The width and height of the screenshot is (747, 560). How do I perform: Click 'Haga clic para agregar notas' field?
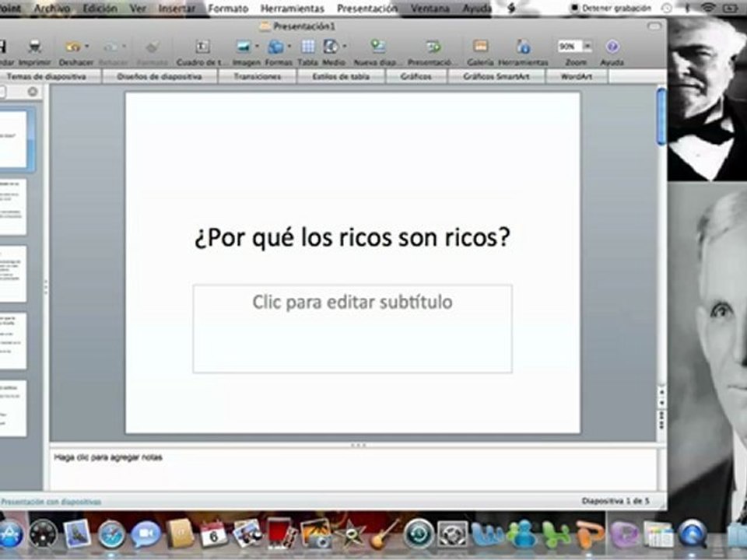[352, 469]
